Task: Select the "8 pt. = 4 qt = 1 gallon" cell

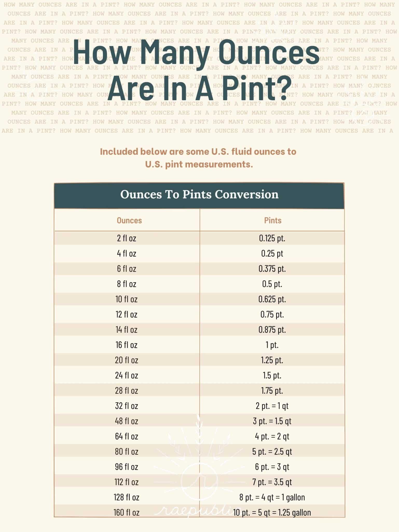Action: pyautogui.click(x=272, y=497)
